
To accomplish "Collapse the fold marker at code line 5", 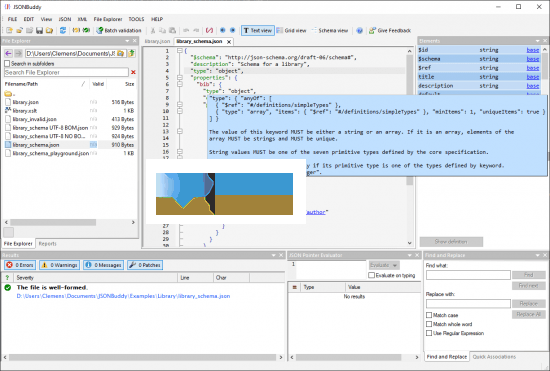I will click(x=180, y=77).
